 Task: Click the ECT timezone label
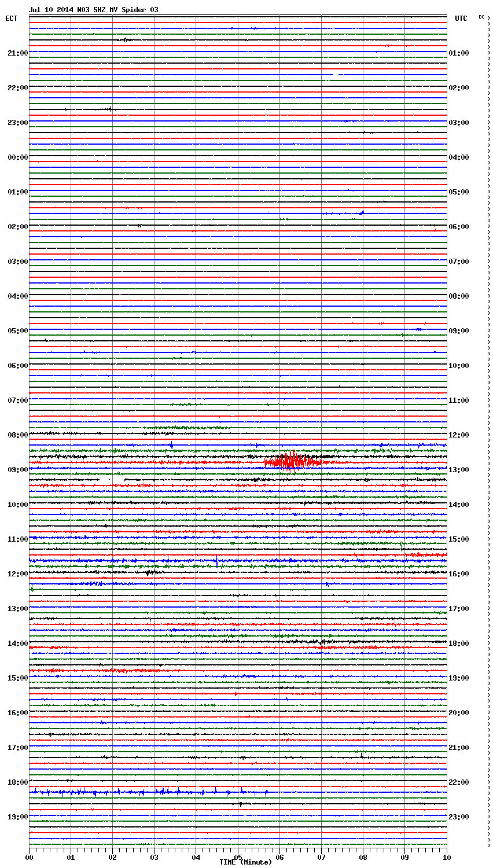click(12, 19)
